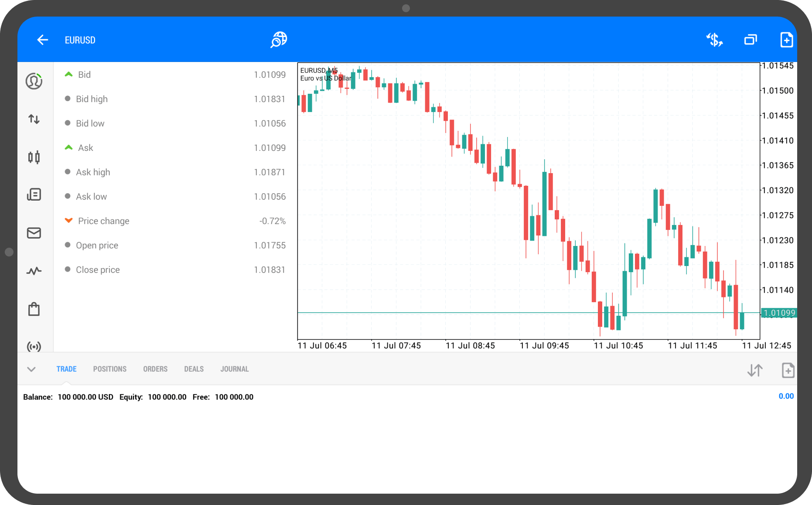Open the mailbox envelope icon
The image size is (812, 505).
pyautogui.click(x=34, y=233)
